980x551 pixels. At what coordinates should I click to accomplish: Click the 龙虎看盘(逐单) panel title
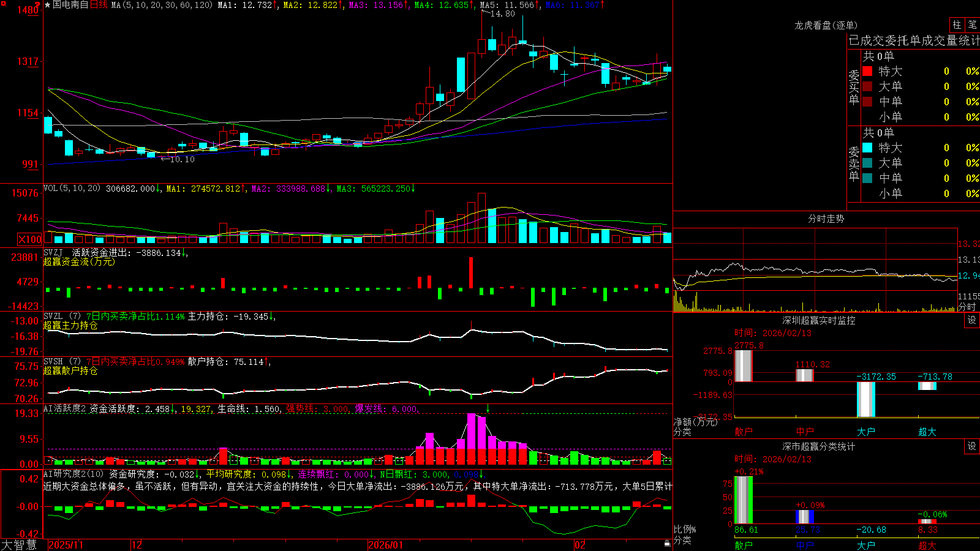(x=826, y=25)
